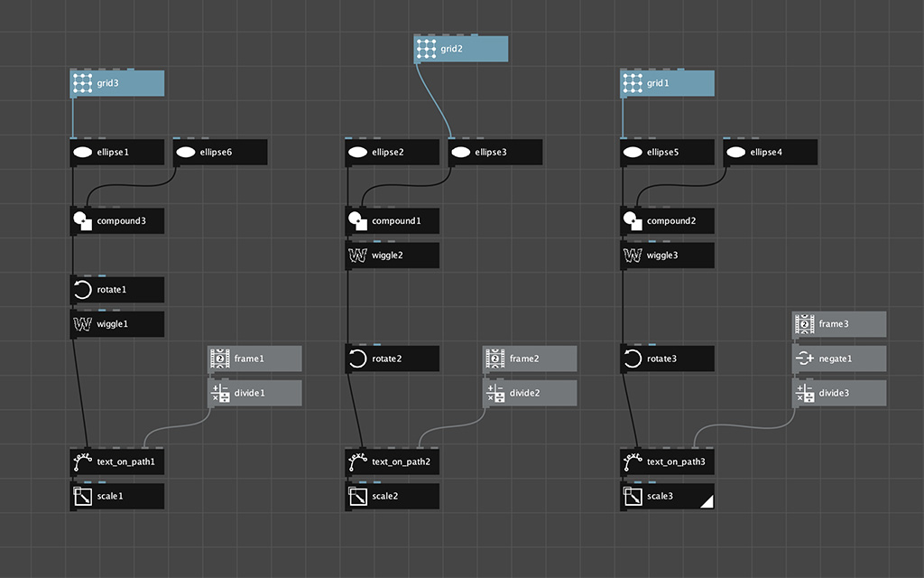
Task: Select the grid2 node label
Action: [x=451, y=49]
